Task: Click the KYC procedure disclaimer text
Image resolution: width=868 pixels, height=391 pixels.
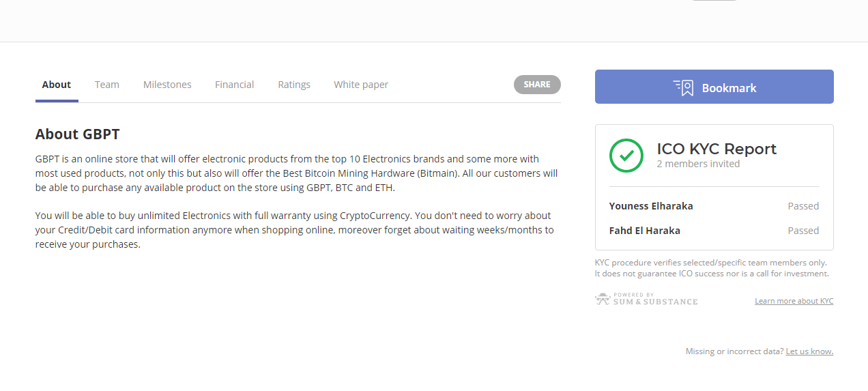Action: [712, 268]
